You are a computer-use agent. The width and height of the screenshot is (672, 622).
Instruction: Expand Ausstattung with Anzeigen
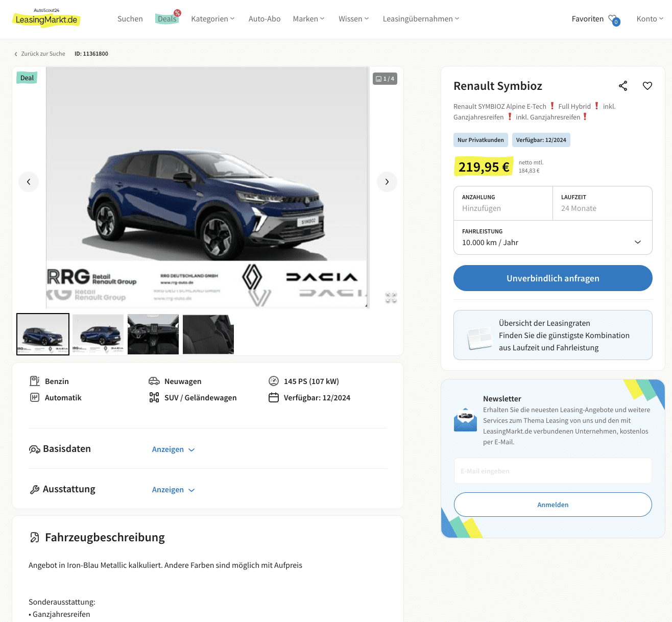pos(174,490)
